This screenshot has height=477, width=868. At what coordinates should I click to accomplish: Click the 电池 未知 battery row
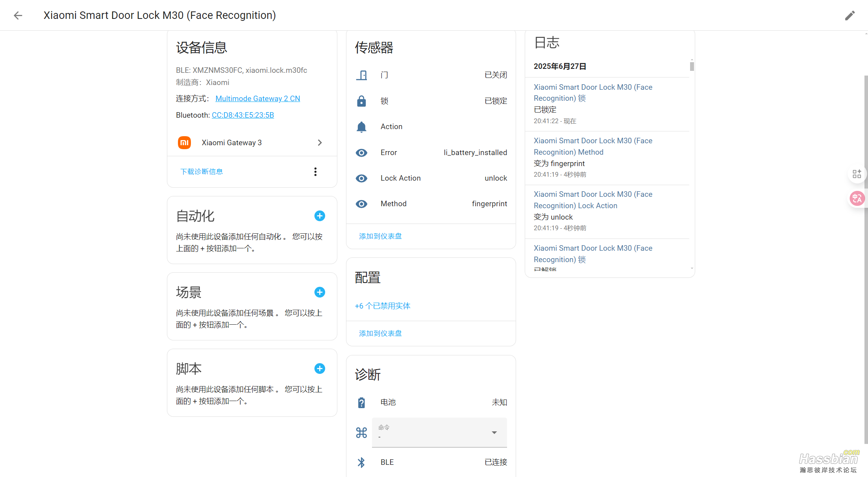point(431,403)
